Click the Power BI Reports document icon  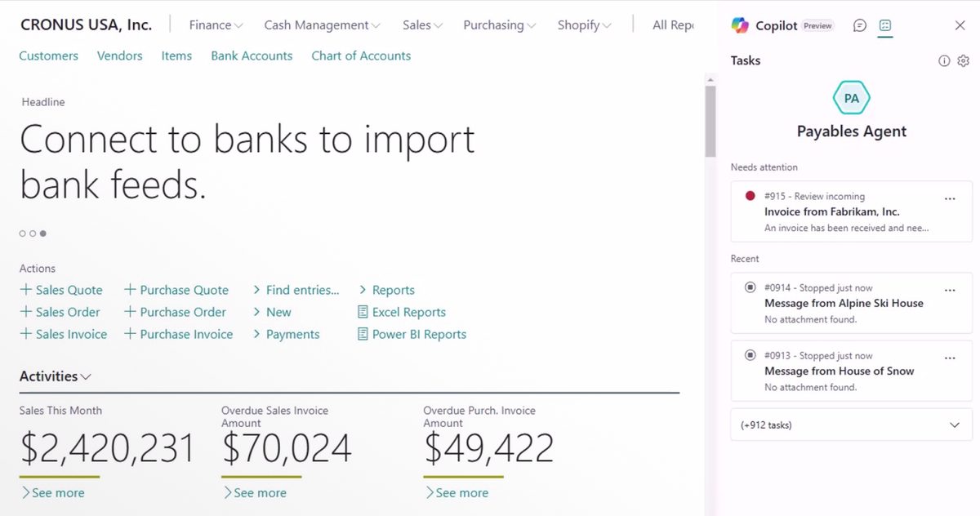click(x=363, y=334)
